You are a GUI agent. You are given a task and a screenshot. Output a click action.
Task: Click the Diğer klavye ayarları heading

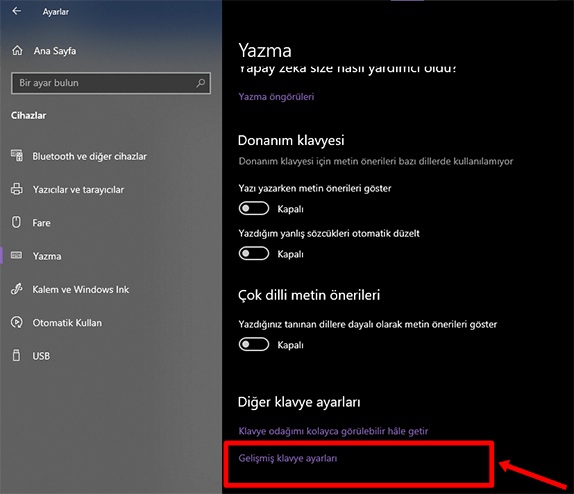(x=299, y=402)
